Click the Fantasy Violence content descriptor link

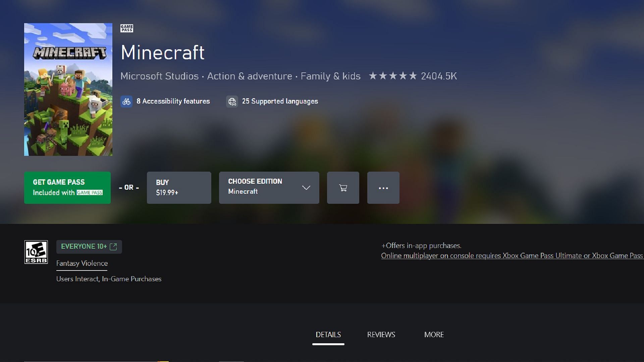pyautogui.click(x=82, y=263)
